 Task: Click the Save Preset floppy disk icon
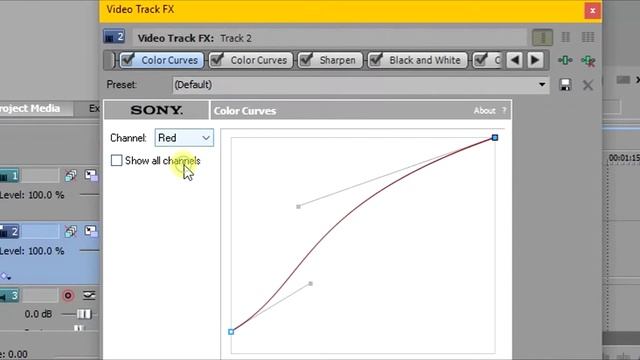[x=565, y=85]
